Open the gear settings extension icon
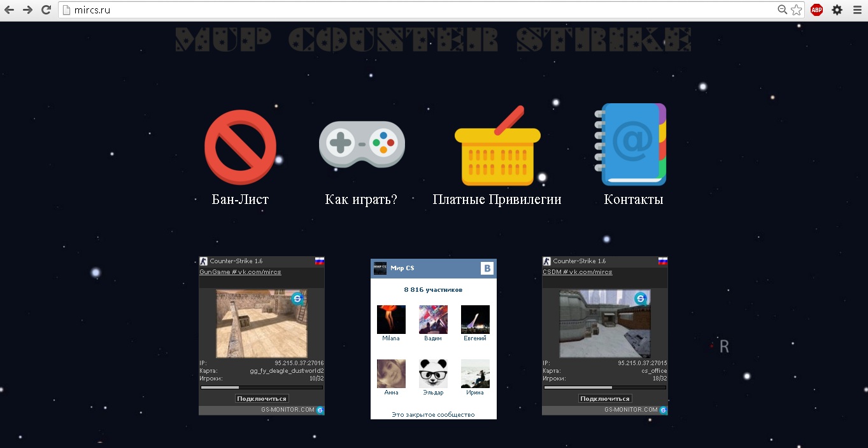The height and width of the screenshot is (448, 868). coord(837,10)
